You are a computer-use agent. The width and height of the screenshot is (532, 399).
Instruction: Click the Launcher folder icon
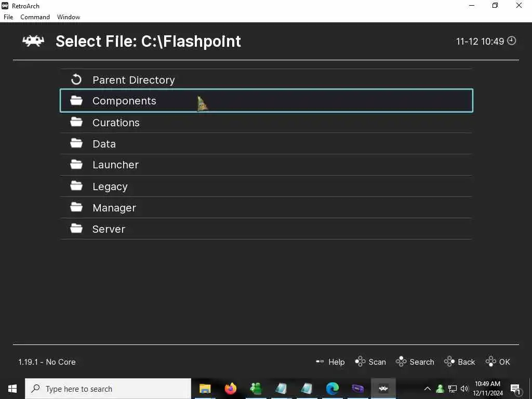pyautogui.click(x=76, y=164)
